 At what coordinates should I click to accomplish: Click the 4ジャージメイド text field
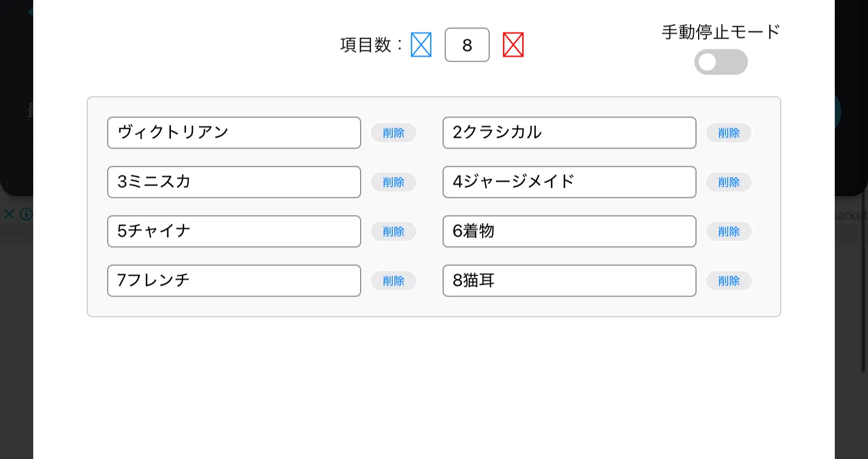coord(569,182)
